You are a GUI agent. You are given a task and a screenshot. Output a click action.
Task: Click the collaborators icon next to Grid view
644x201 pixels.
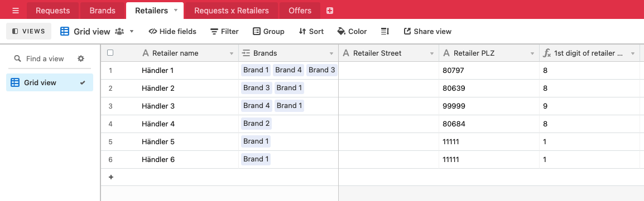click(x=119, y=32)
